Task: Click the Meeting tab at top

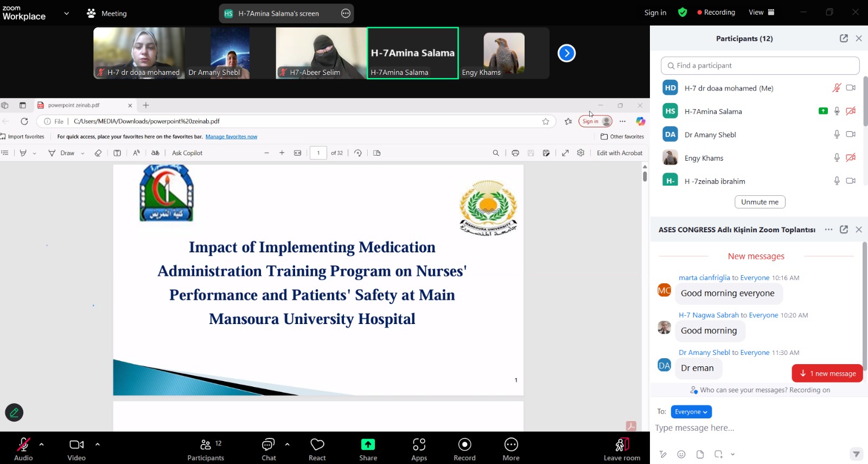Action: [107, 14]
